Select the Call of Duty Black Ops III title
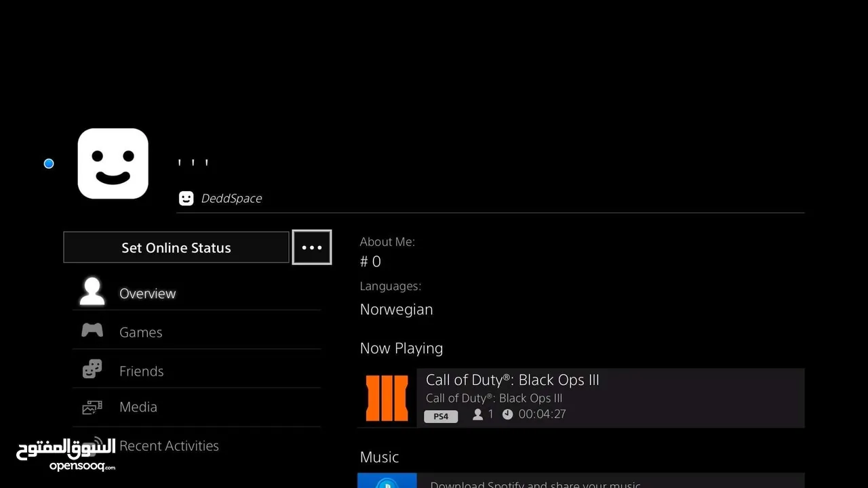Screen dimensions: 868x488 (x=512, y=380)
